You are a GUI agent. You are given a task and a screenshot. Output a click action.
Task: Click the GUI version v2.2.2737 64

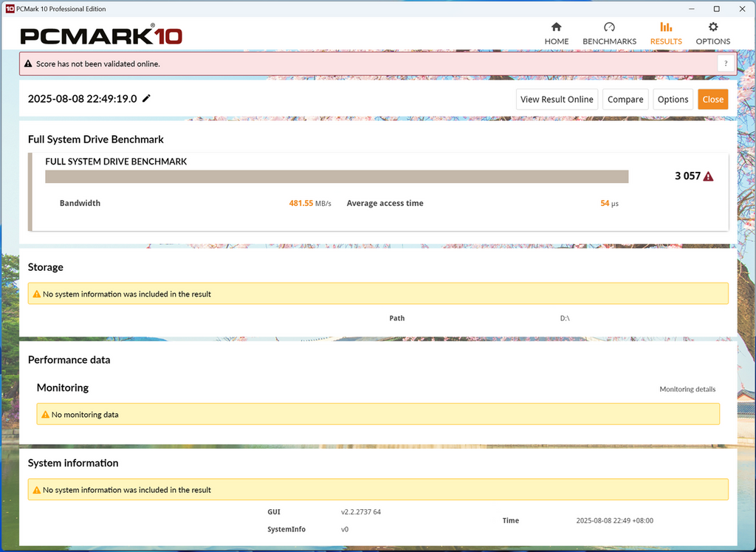tap(360, 512)
